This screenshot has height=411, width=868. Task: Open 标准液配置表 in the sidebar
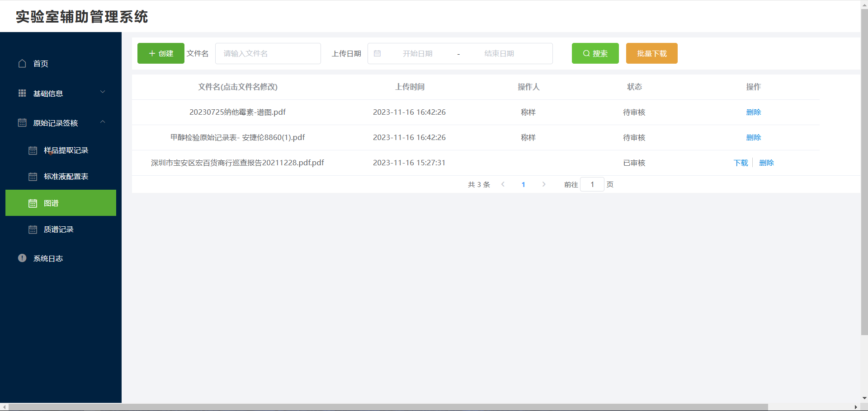(61, 177)
